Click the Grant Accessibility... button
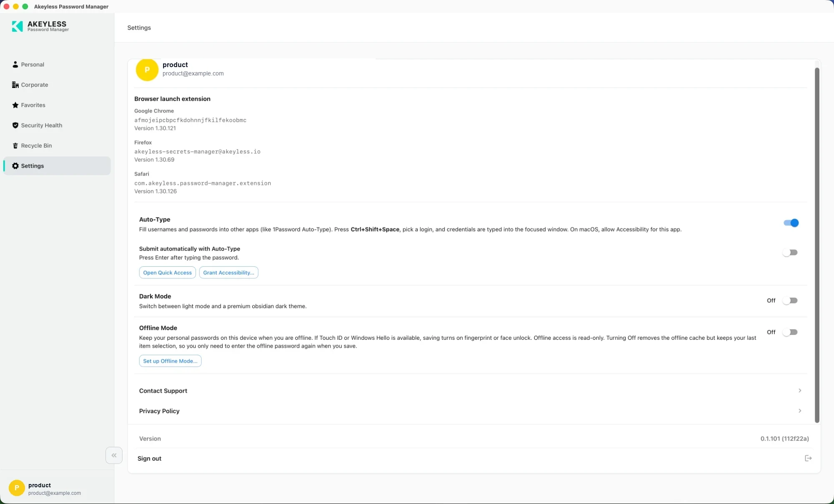The image size is (834, 504). (x=229, y=273)
